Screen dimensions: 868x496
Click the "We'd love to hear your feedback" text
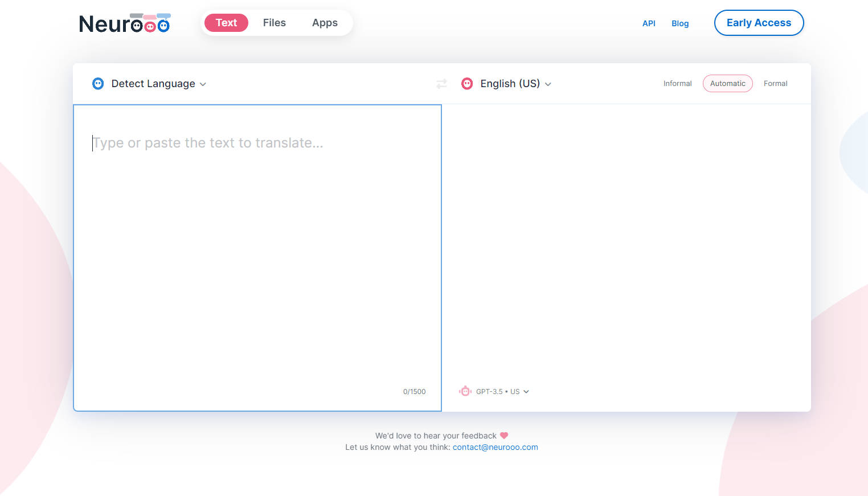coord(436,436)
